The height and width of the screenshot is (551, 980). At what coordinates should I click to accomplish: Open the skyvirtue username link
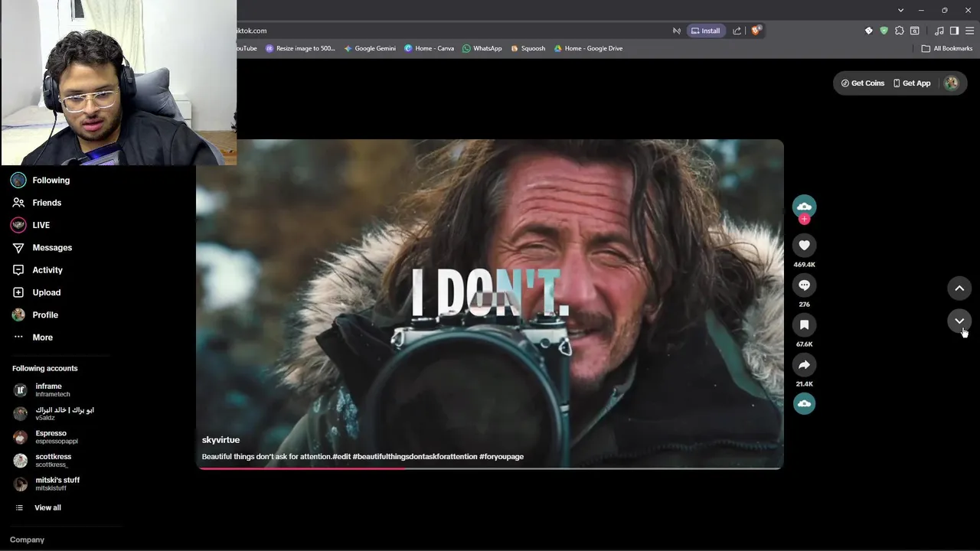coord(220,440)
